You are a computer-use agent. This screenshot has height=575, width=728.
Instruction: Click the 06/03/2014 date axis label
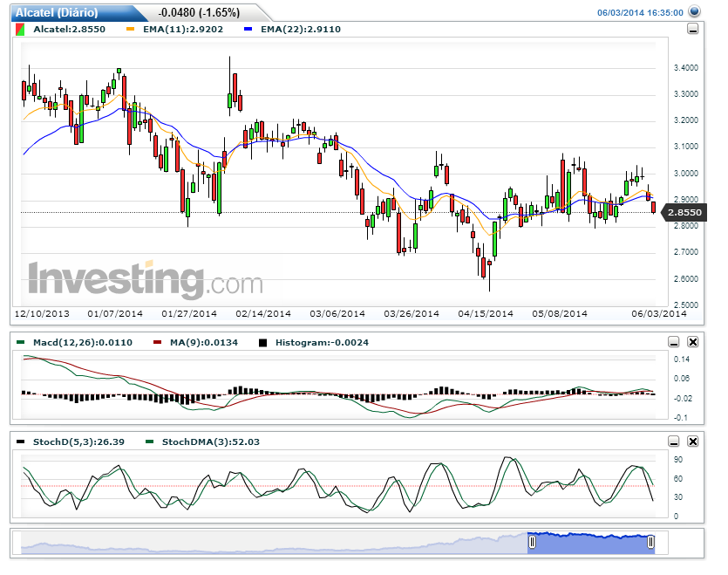point(659,314)
